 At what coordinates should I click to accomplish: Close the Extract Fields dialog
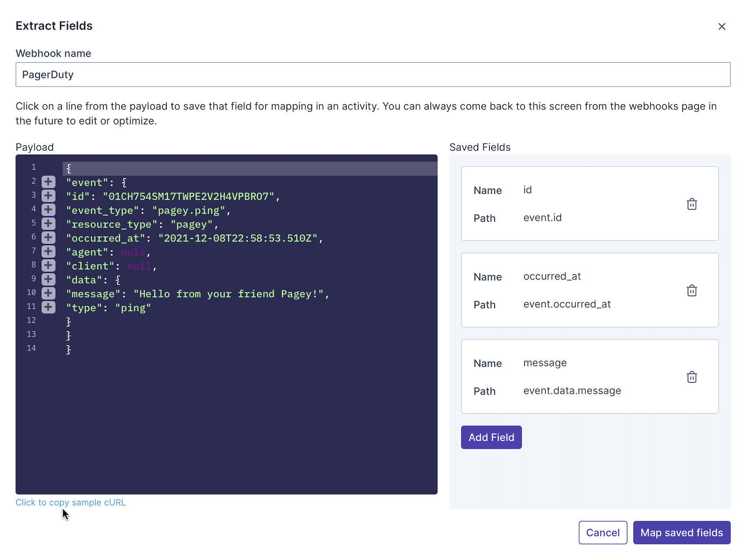722,27
